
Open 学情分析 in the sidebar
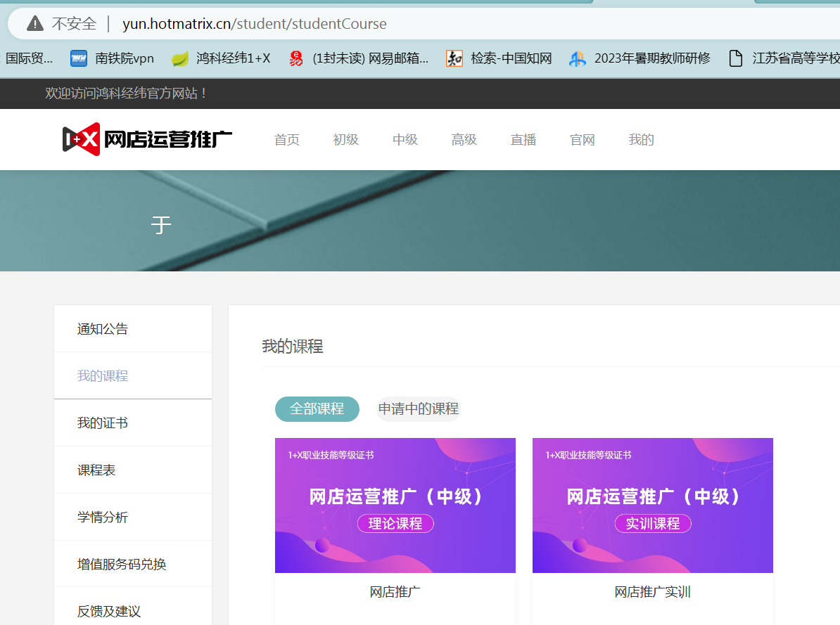click(x=133, y=517)
